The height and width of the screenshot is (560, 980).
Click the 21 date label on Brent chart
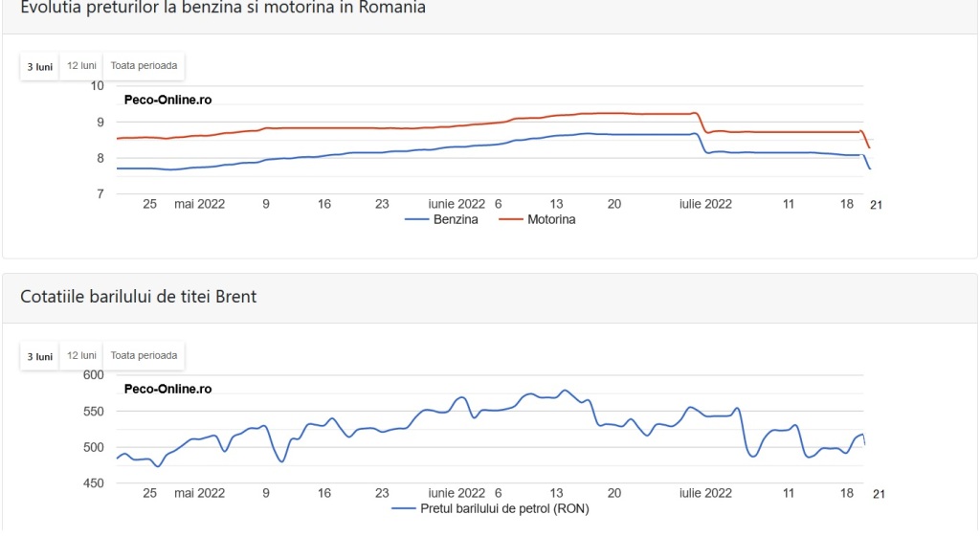coord(879,494)
